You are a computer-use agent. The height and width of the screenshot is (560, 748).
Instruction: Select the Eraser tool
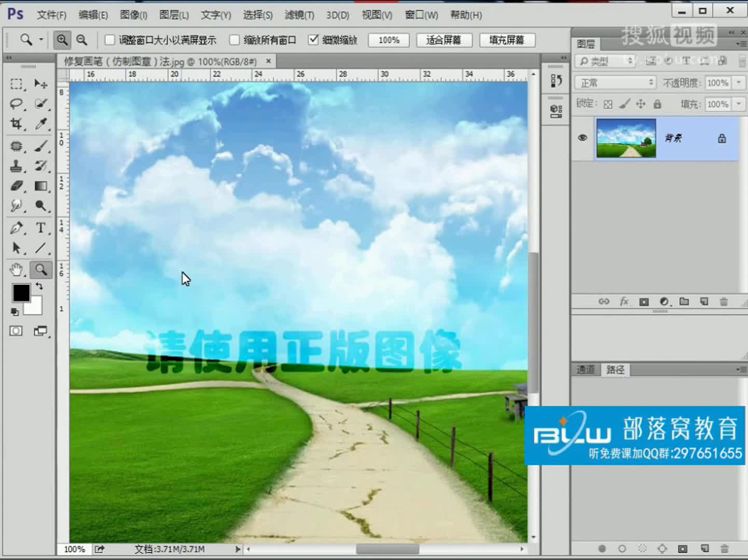click(16, 185)
